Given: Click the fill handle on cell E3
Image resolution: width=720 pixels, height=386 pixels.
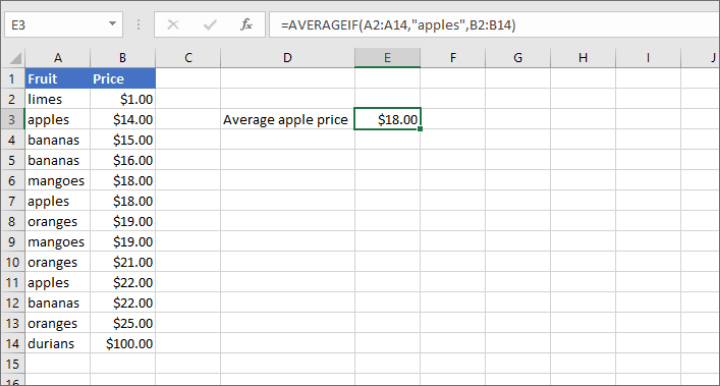Looking at the screenshot, I should tap(420, 129).
